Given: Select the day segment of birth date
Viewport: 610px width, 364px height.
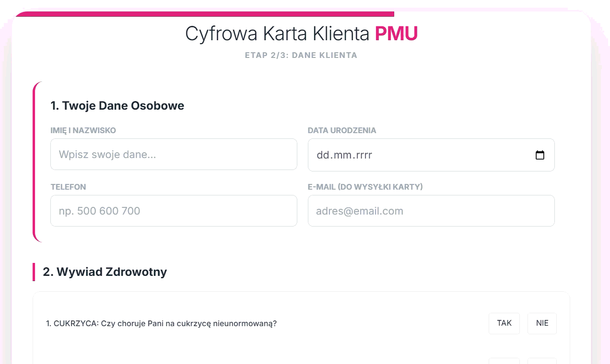Looking at the screenshot, I should pyautogui.click(x=322, y=155).
